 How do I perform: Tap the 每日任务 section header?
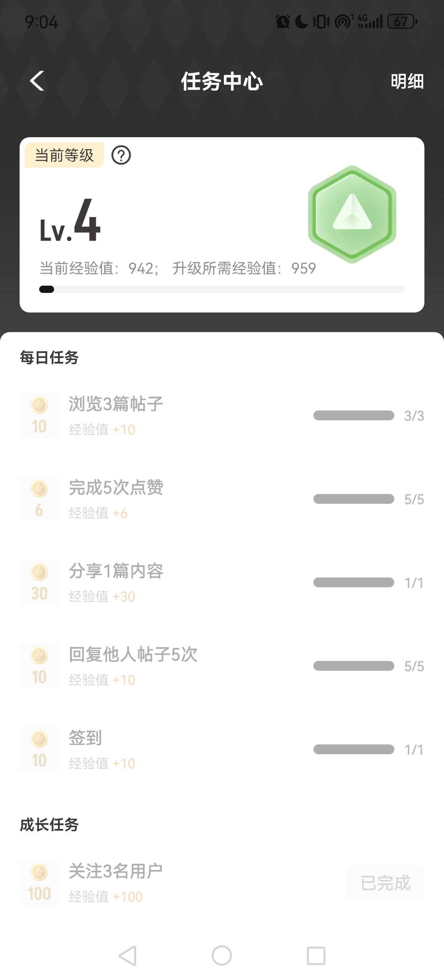[49, 358]
